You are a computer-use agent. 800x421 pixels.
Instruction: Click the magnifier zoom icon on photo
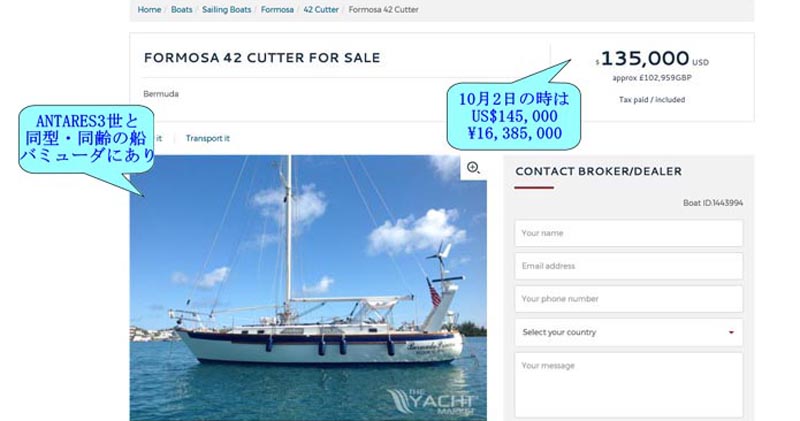[x=473, y=167]
